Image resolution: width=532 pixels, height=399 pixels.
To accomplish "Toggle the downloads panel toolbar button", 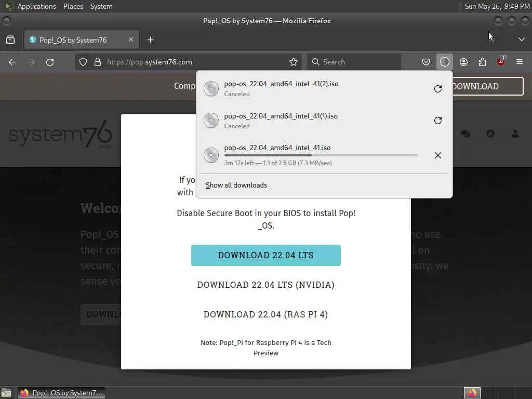I will click(x=445, y=62).
